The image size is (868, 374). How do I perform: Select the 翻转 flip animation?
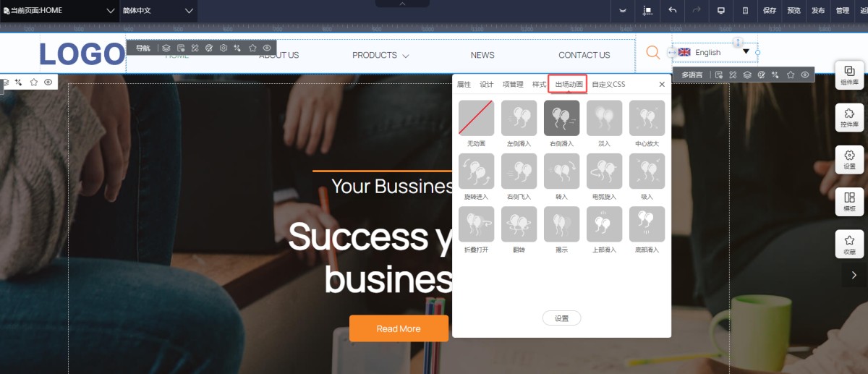pos(519,224)
